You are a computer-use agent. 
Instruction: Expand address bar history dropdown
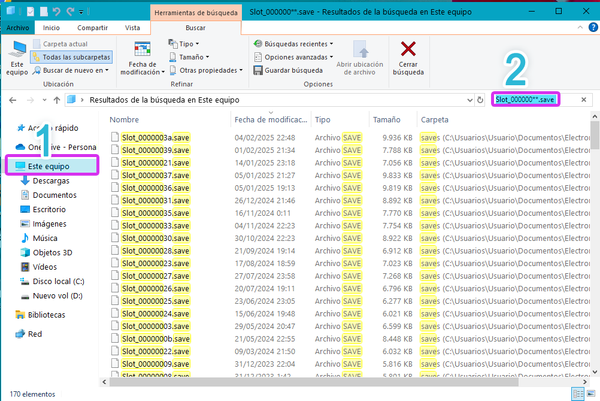[x=470, y=100]
